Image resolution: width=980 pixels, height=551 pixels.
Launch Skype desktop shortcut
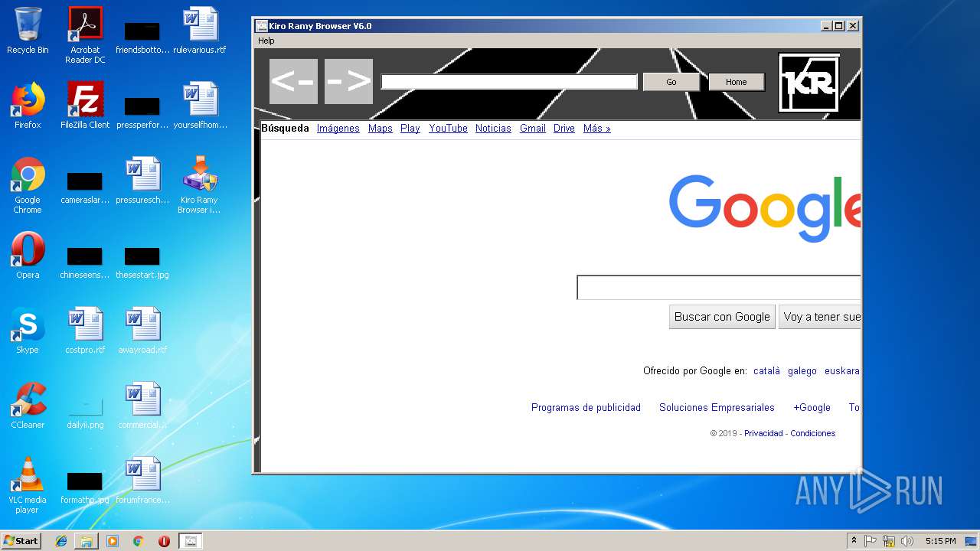click(x=28, y=331)
